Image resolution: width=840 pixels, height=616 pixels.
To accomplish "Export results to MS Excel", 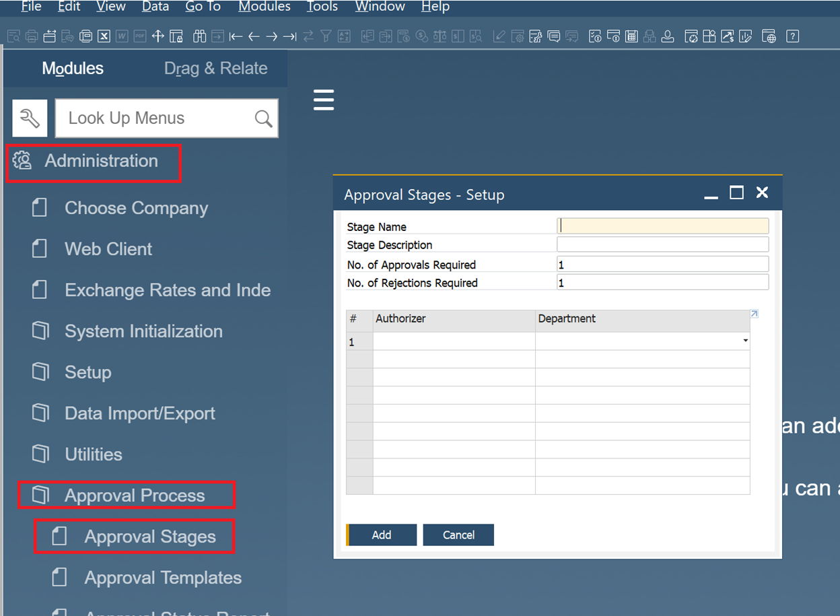I will click(104, 36).
